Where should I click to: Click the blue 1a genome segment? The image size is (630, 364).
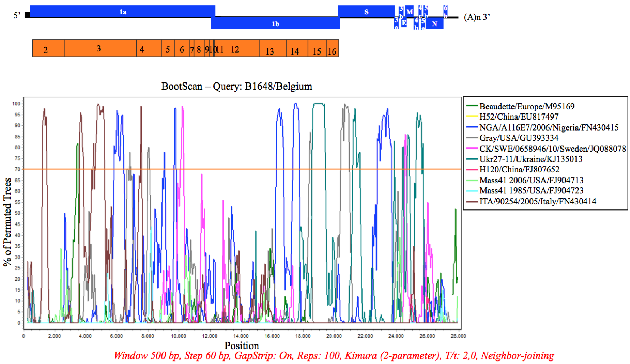click(x=123, y=11)
